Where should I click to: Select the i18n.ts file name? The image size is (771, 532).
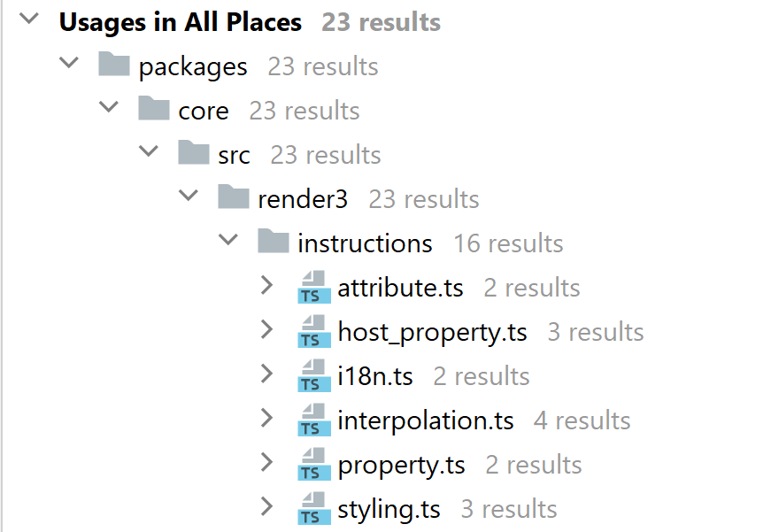375,376
